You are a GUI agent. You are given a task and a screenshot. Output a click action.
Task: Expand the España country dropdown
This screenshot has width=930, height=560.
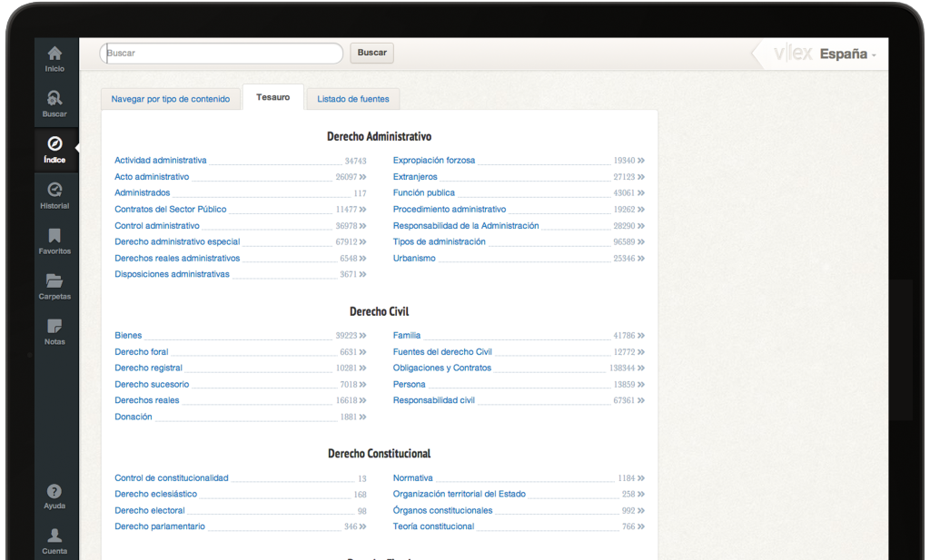[x=848, y=54]
